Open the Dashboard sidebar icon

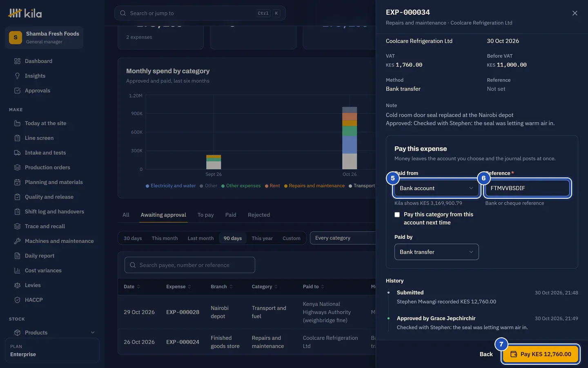17,61
